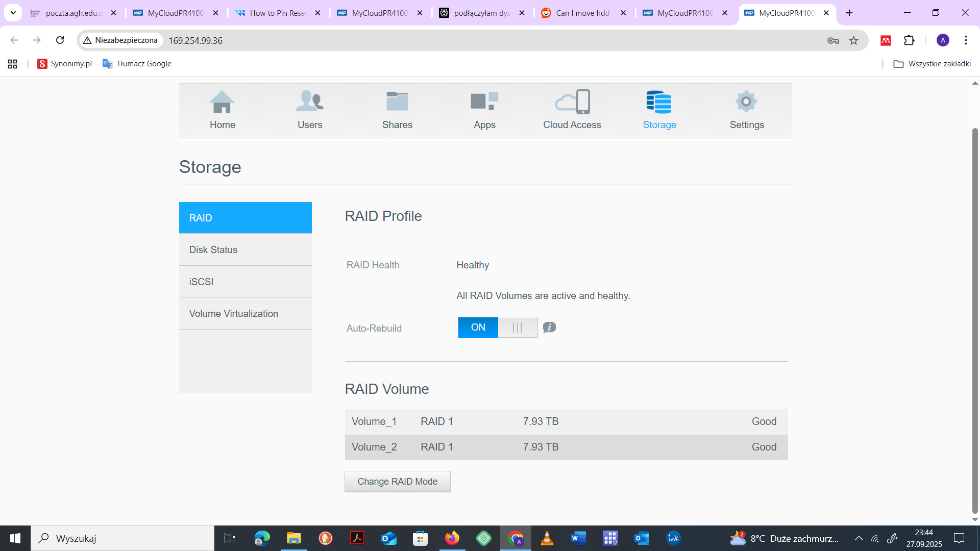Viewport: 980px width, 551px height.
Task: Open Task View on the taskbar
Action: click(x=230, y=538)
